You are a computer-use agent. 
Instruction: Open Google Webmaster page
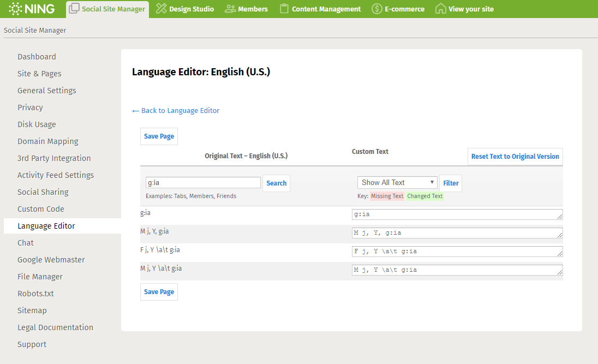[51, 260]
